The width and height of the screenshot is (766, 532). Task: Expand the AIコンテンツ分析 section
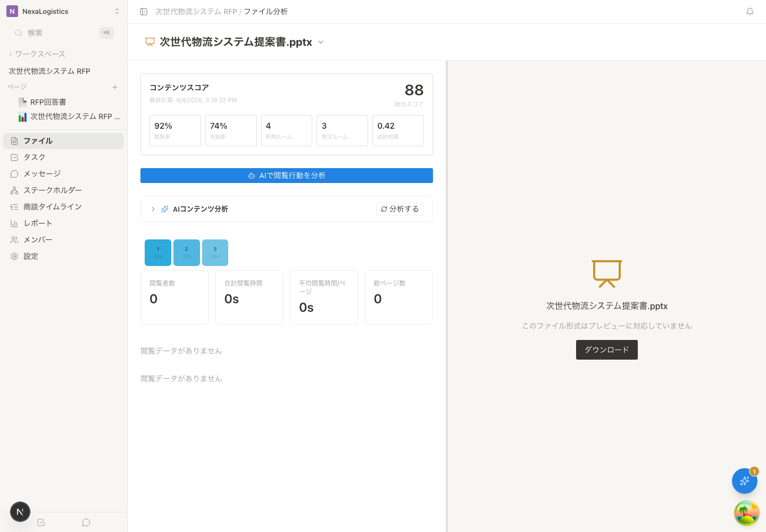point(153,209)
